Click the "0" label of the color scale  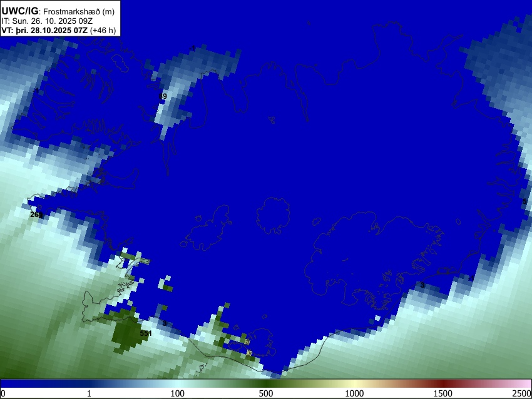[3, 393]
